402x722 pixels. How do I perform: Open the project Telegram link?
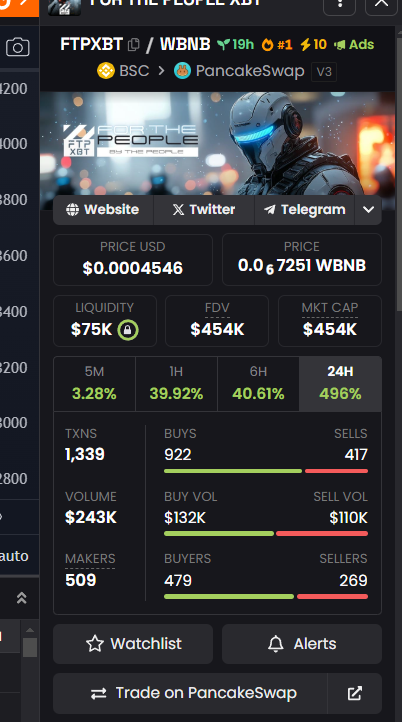click(304, 210)
